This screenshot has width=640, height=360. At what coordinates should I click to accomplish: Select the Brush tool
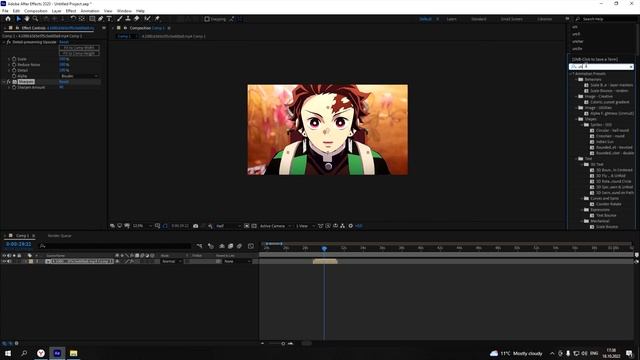(120, 19)
